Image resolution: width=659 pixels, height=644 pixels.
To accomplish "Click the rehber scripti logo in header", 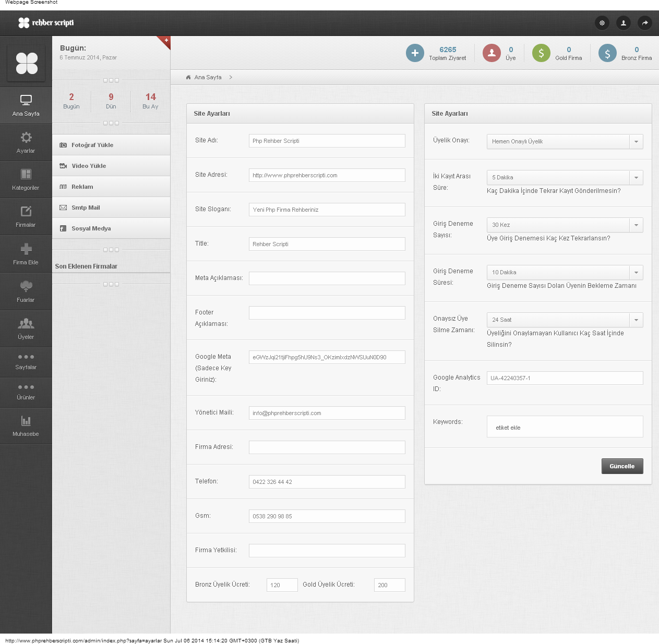I will (46, 23).
